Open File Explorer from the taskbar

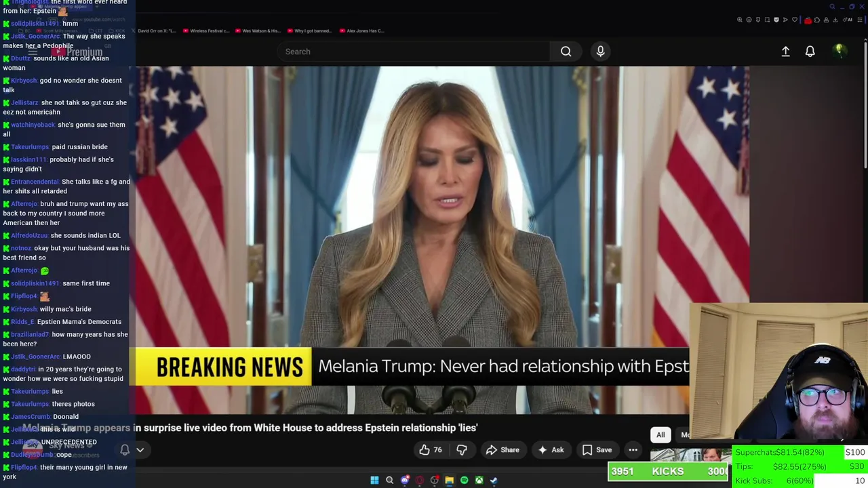pos(449,481)
